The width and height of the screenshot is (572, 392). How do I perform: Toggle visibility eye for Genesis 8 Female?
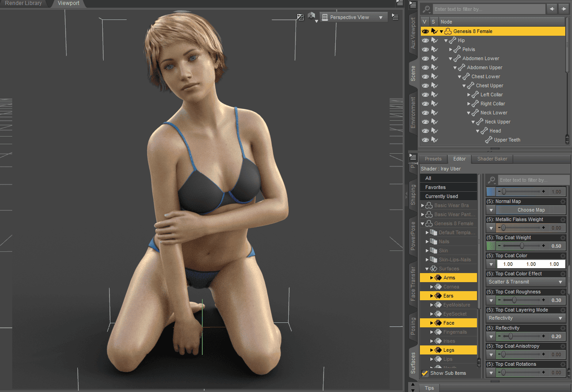[x=425, y=31]
